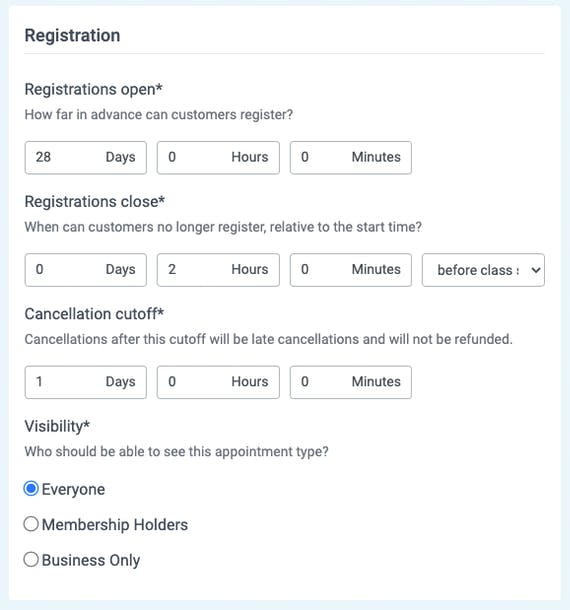
Task: Focus Cancellation cutoff Days field showing 1
Action: (x=86, y=382)
